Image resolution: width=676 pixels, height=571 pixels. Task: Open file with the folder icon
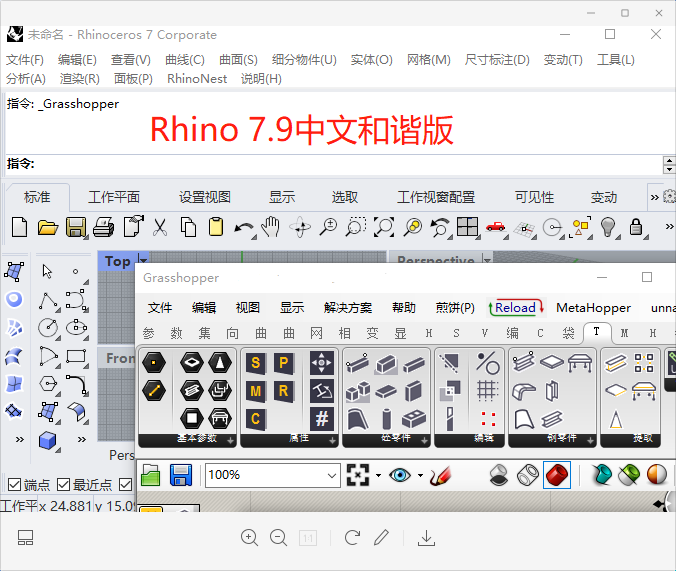pos(47,227)
